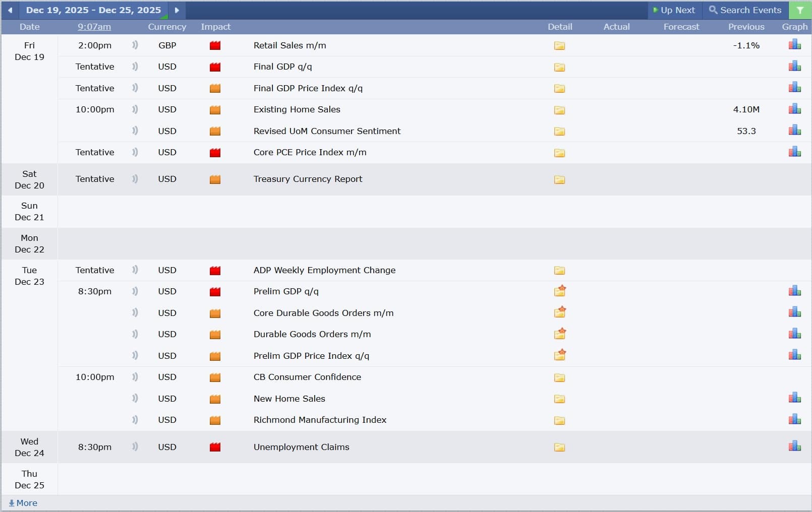Image resolution: width=812 pixels, height=512 pixels.
Task: Click the green filter funnel icon
Action: (x=799, y=10)
